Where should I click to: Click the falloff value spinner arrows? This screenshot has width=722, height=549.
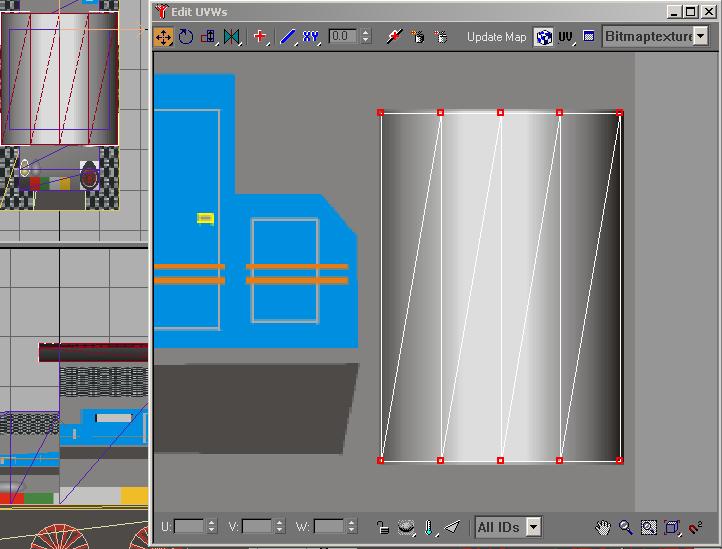click(x=366, y=36)
